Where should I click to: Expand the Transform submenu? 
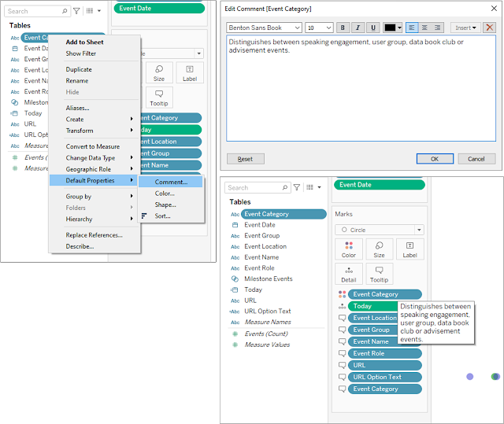pos(94,131)
